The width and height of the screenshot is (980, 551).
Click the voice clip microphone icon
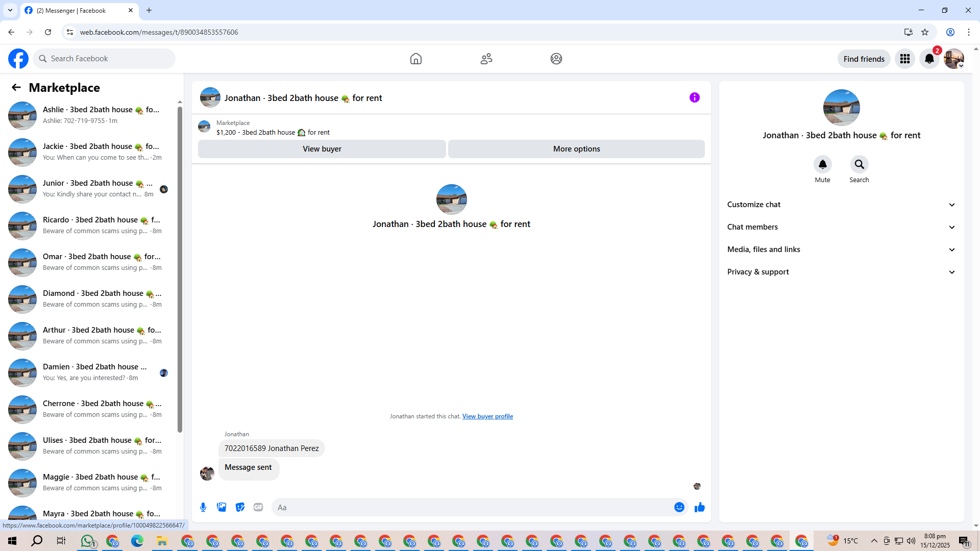[203, 507]
